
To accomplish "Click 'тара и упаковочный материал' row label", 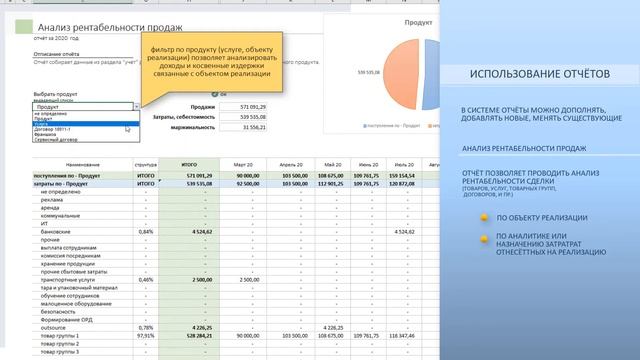I will click(x=79, y=288).
